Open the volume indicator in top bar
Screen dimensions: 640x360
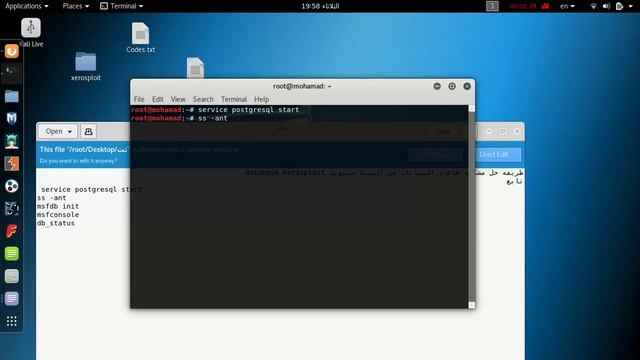[606, 6]
